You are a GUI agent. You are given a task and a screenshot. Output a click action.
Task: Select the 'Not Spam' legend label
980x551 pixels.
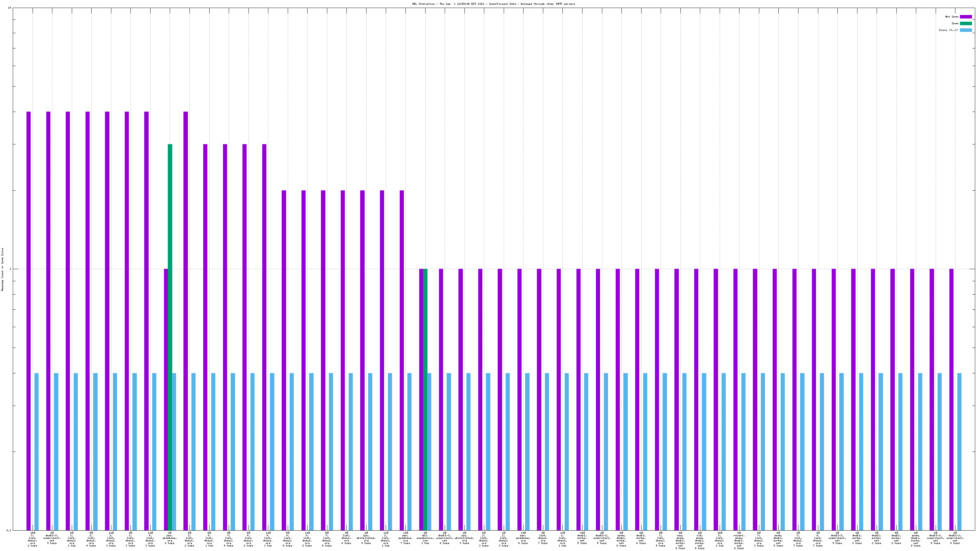coord(952,17)
